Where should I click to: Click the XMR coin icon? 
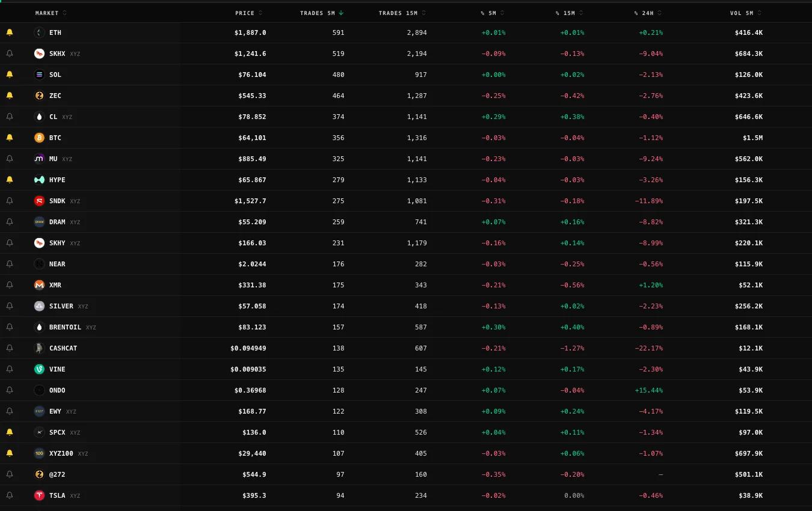click(39, 285)
